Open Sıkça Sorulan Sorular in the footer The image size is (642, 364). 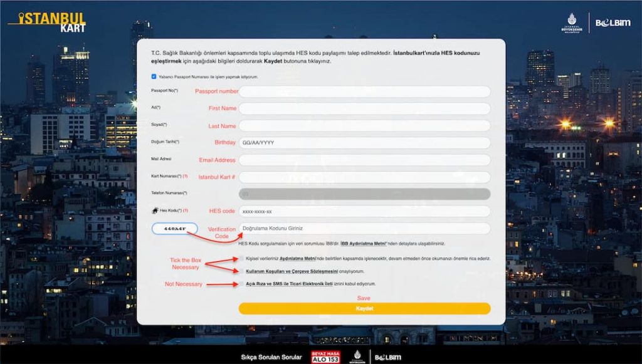coord(271,357)
